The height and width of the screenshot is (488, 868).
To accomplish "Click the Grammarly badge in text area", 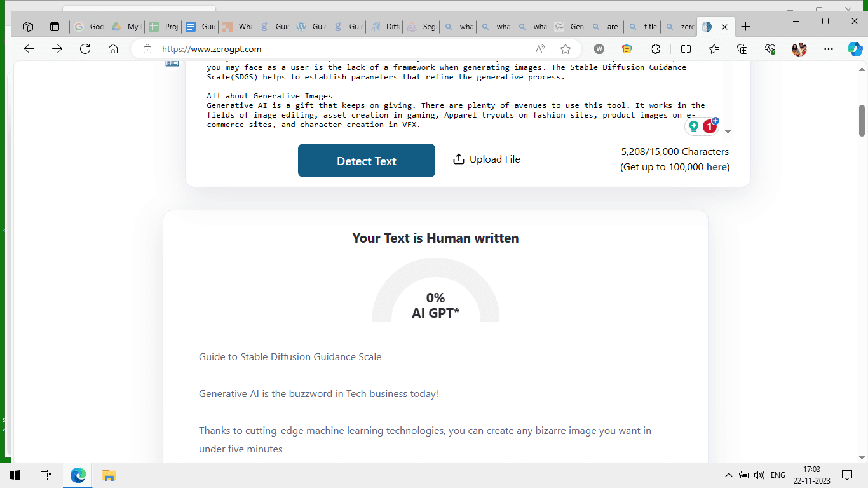I will pyautogui.click(x=702, y=126).
